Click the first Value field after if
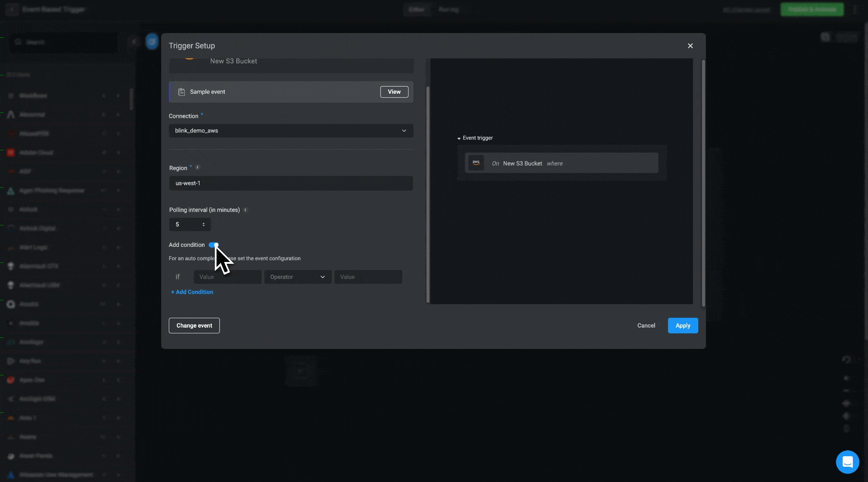The height and width of the screenshot is (482, 868). 227,277
